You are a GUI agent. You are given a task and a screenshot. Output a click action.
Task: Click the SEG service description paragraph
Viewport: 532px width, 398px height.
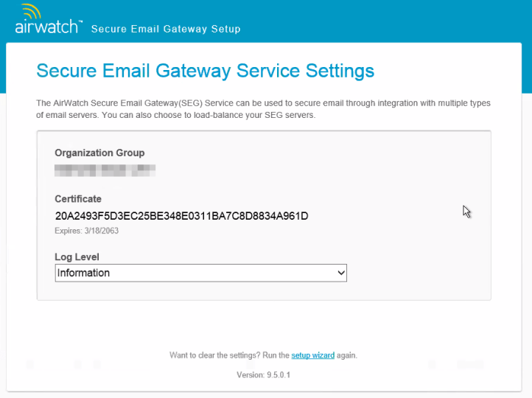click(263, 109)
